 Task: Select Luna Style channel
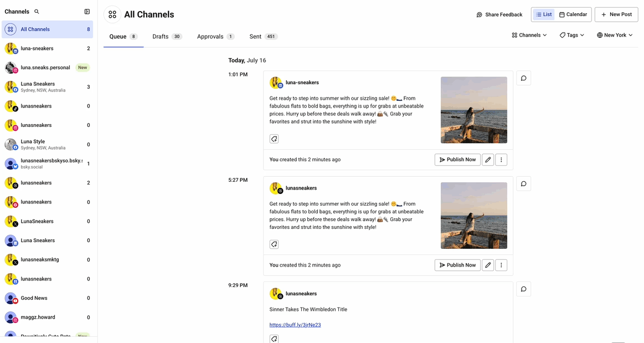(47, 145)
